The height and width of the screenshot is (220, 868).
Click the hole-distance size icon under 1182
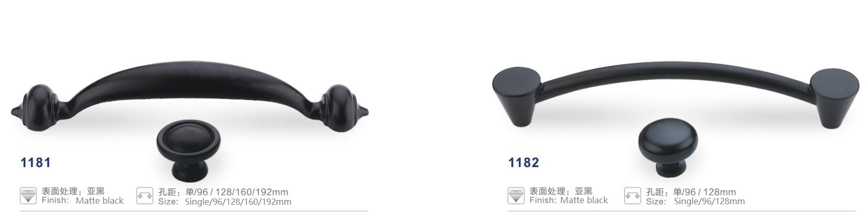(633, 196)
